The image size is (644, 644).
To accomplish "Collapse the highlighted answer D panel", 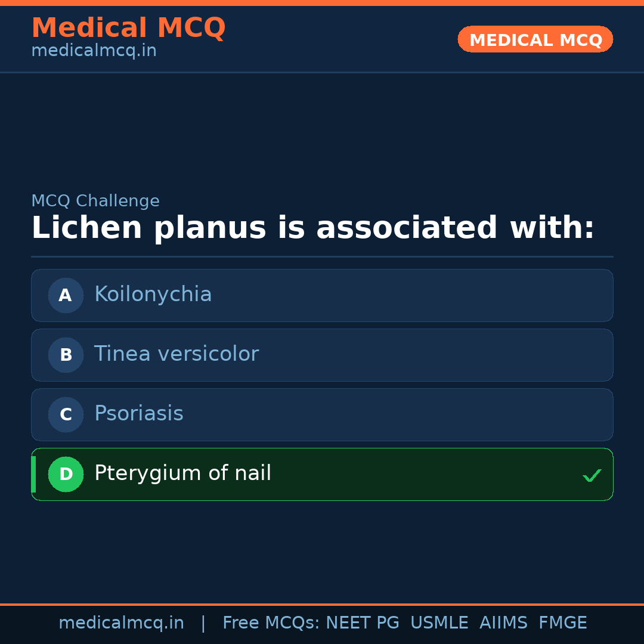I will click(x=322, y=474).
